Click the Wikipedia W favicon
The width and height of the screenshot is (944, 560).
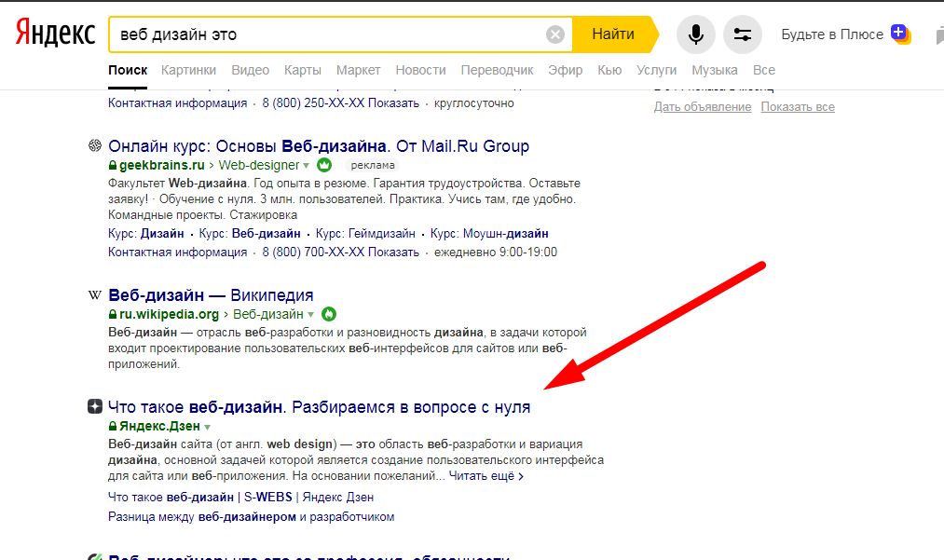tap(95, 294)
